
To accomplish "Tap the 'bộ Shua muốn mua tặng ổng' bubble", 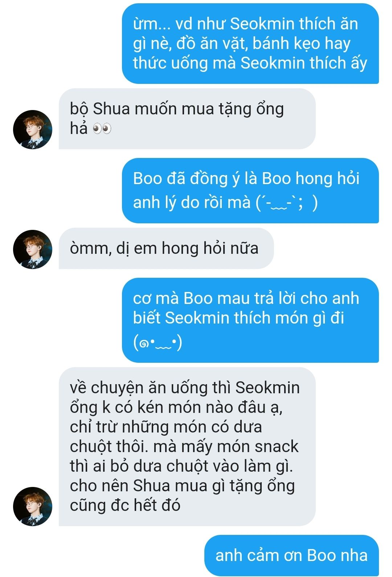I will tap(187, 119).
